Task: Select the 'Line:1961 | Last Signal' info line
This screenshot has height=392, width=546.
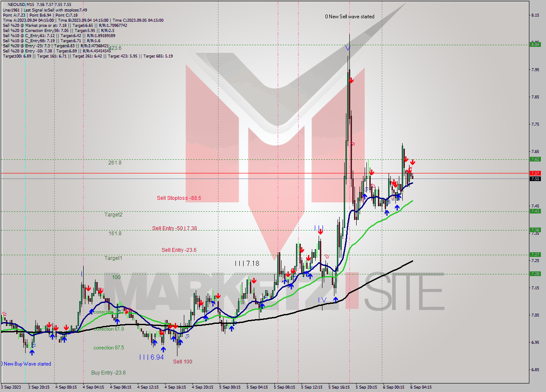Action: pyautogui.click(x=45, y=10)
